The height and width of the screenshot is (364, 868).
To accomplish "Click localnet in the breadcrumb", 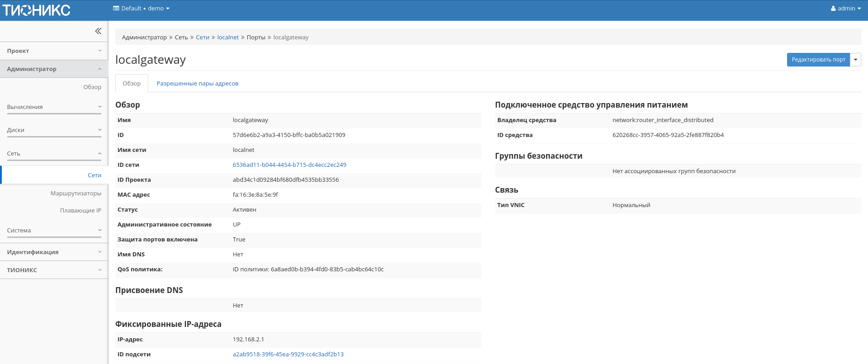I will point(228,38).
